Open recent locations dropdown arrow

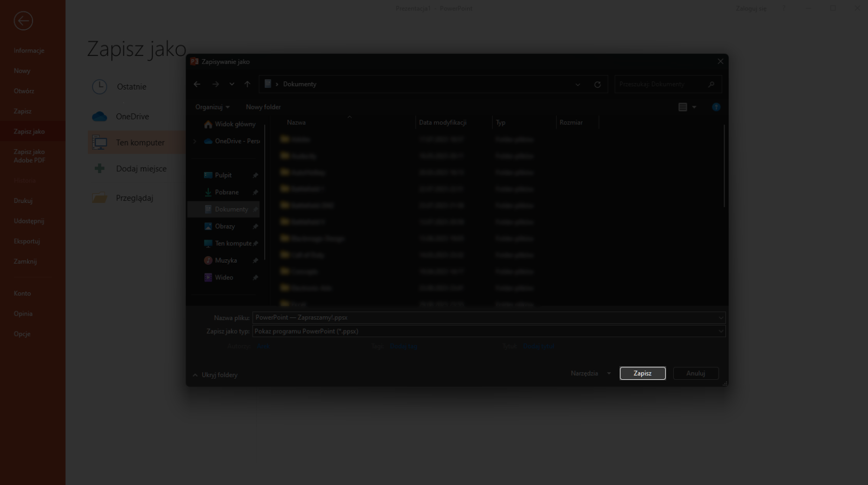[232, 84]
